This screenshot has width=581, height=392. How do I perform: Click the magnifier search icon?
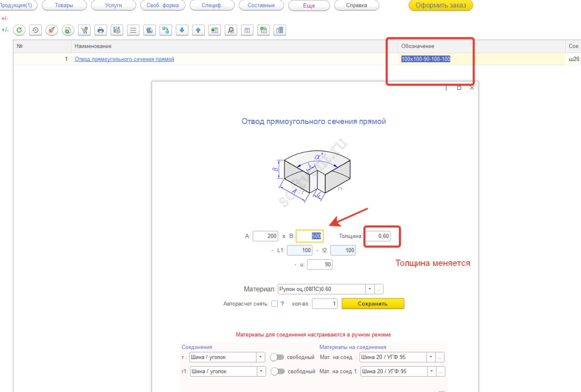point(231,30)
